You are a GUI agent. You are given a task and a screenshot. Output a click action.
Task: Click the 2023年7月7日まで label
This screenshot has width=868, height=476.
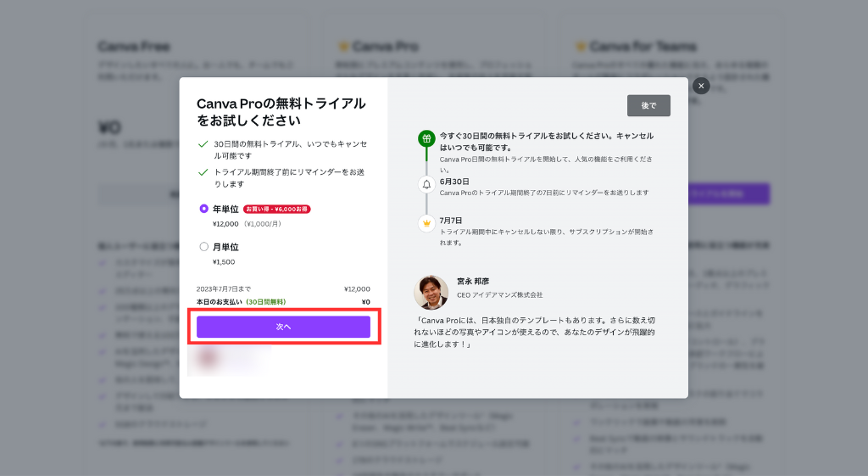click(x=224, y=288)
